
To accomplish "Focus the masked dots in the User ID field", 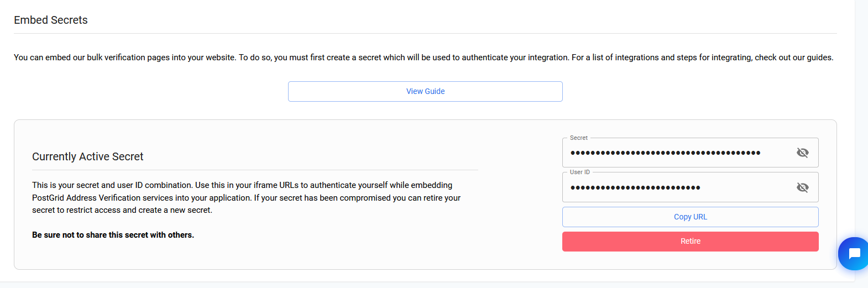I will click(635, 187).
